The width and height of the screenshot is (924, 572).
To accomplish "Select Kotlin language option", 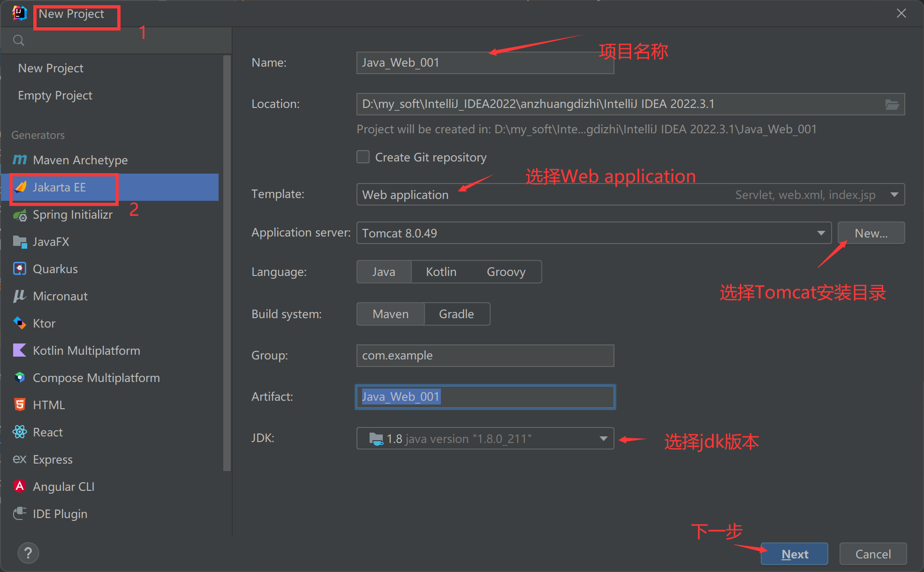I will pos(441,272).
